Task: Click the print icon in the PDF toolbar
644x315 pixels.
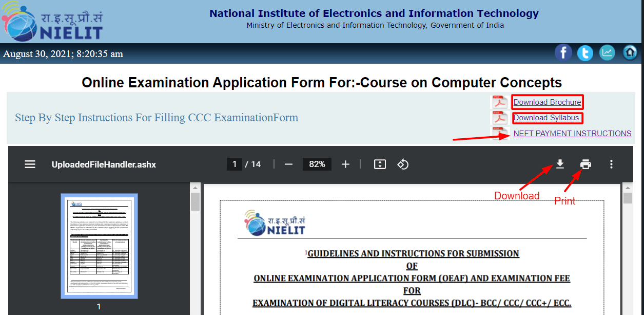Action: point(586,164)
